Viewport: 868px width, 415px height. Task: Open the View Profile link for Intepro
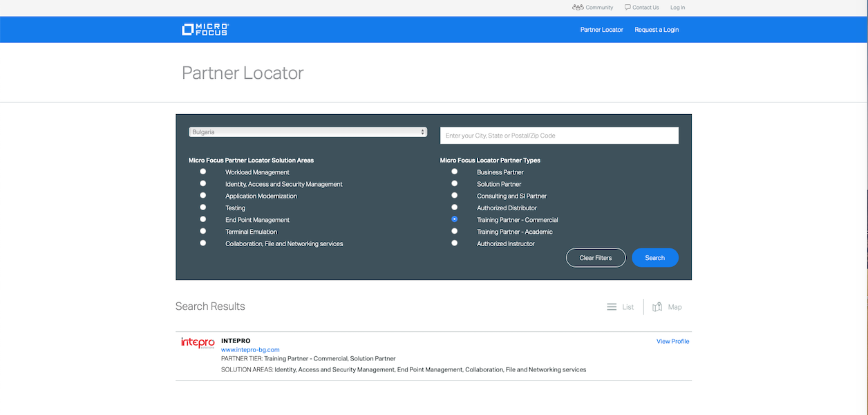click(x=672, y=341)
